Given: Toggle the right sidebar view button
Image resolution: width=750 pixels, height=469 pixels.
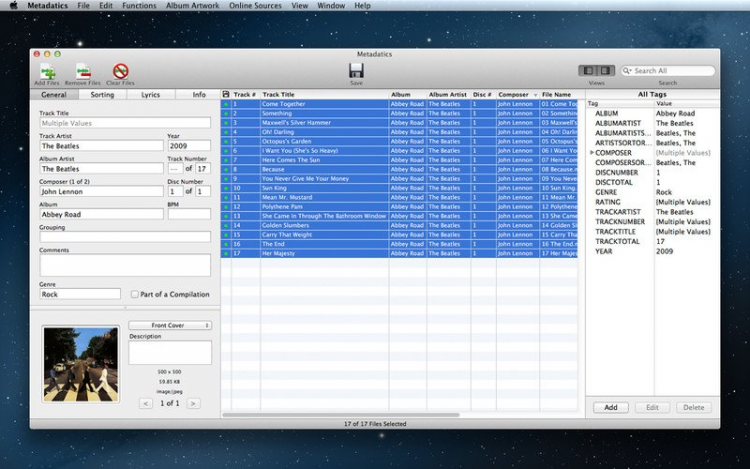Looking at the screenshot, I should tap(605, 71).
